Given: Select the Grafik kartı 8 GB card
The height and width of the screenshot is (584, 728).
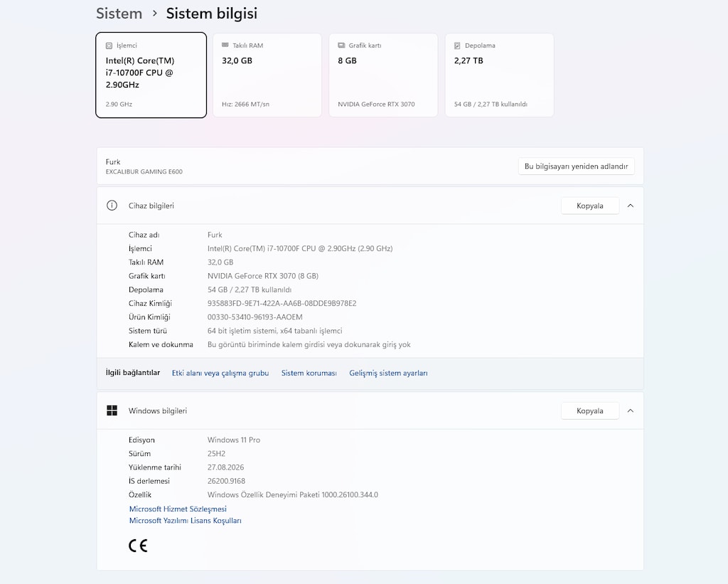Looking at the screenshot, I should 383,75.
